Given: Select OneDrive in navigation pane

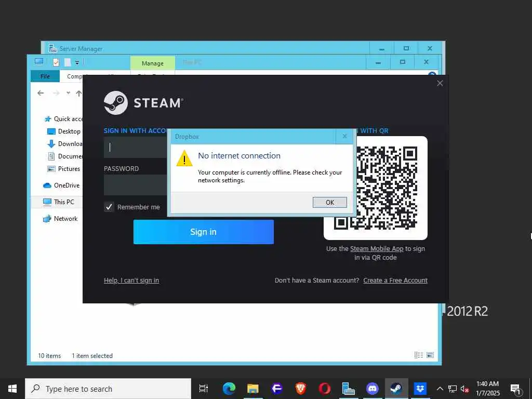Looking at the screenshot, I should (x=61, y=185).
